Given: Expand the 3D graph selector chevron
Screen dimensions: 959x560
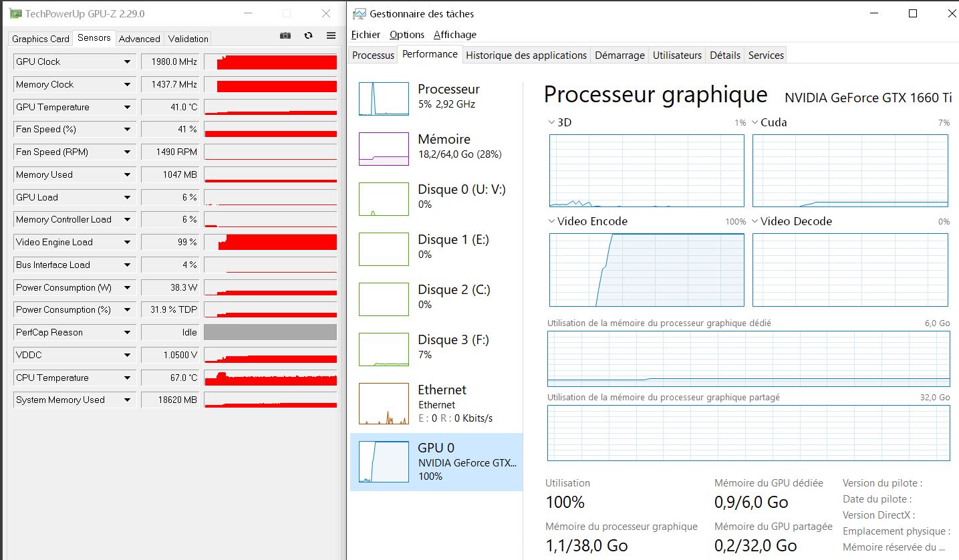Looking at the screenshot, I should (551, 122).
